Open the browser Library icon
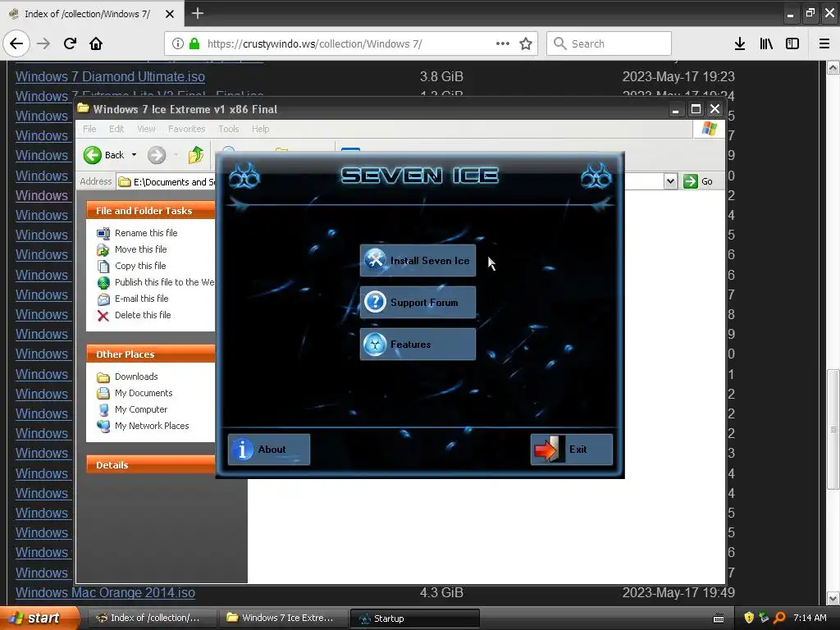The image size is (840, 630). pos(766,43)
